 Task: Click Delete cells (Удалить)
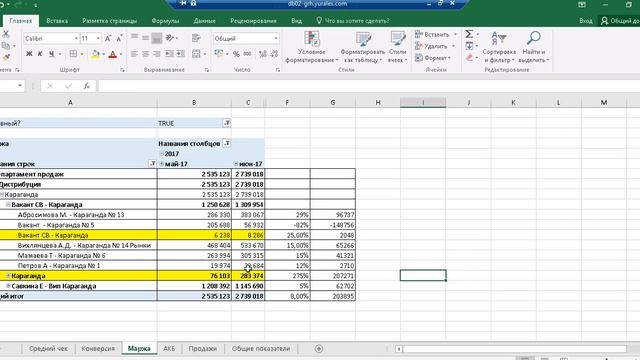coord(434,46)
